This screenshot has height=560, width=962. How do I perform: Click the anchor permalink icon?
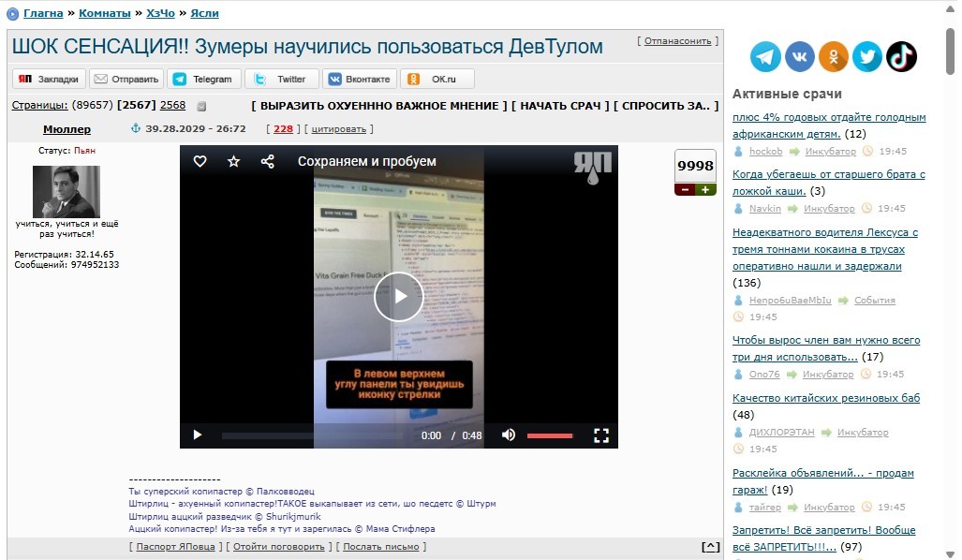136,128
